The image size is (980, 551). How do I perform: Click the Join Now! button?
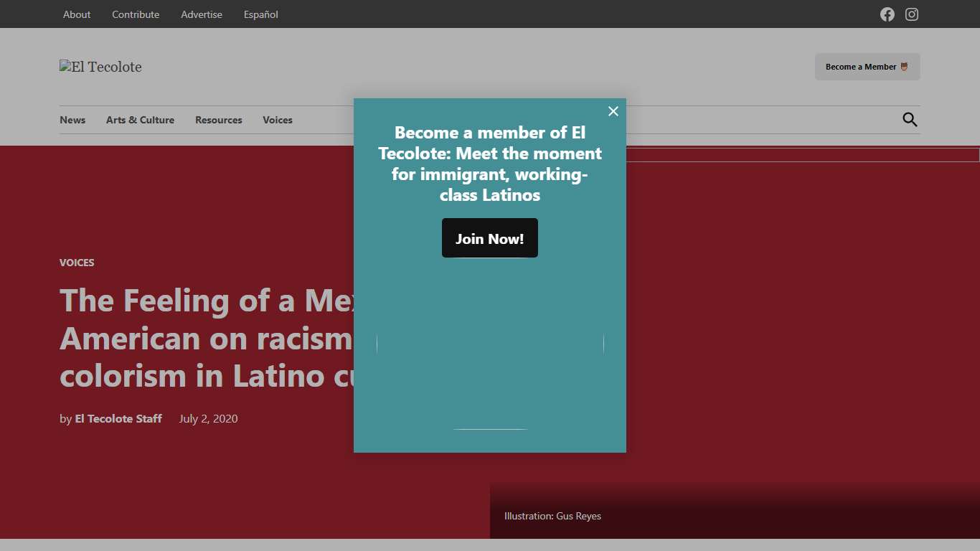click(489, 237)
